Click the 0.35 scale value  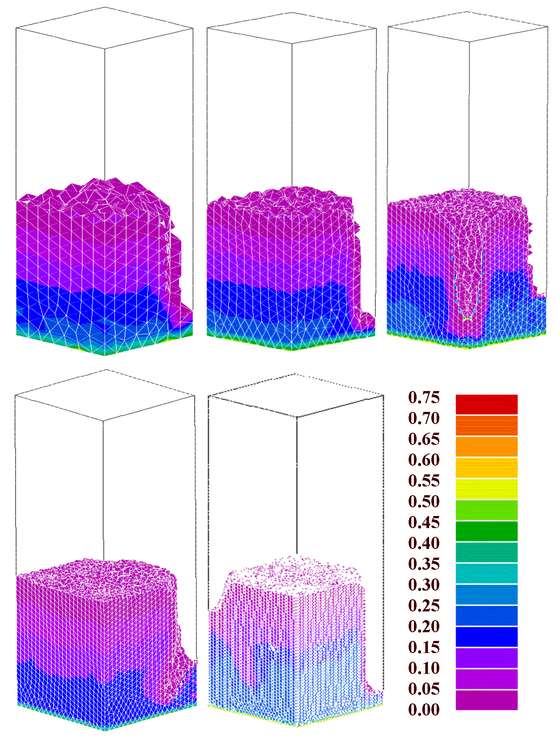point(424,564)
